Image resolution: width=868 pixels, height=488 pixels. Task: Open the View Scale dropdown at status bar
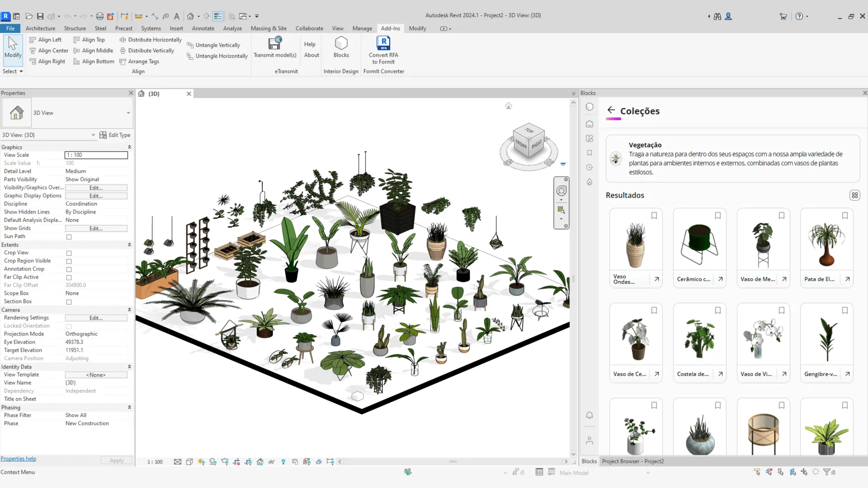[154, 461]
